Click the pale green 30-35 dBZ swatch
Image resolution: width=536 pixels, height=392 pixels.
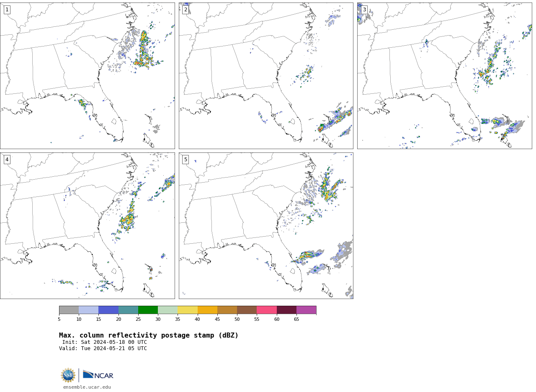(167, 310)
